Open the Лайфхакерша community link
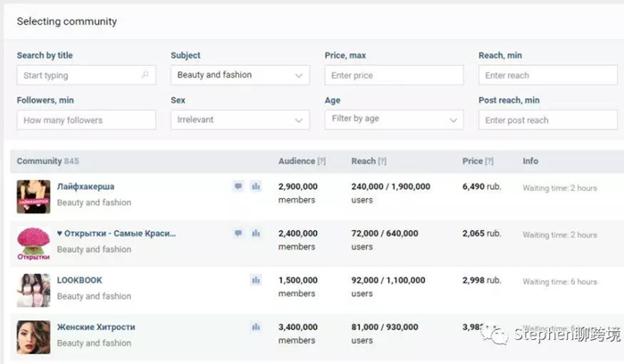Screen dimensions: 624x364 coord(86,186)
